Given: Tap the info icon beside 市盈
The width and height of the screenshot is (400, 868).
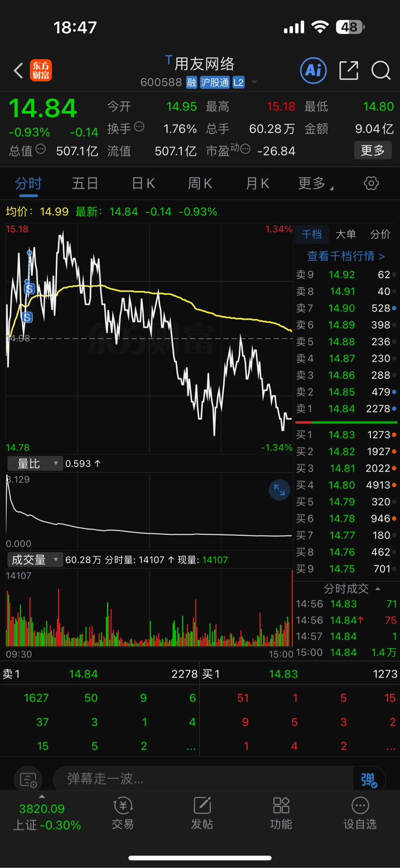Looking at the screenshot, I should (x=245, y=149).
